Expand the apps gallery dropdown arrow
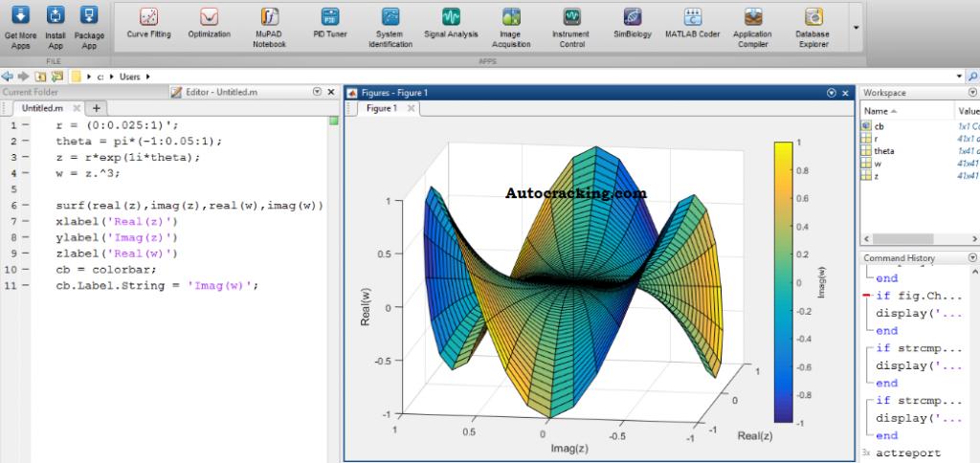 (856, 28)
